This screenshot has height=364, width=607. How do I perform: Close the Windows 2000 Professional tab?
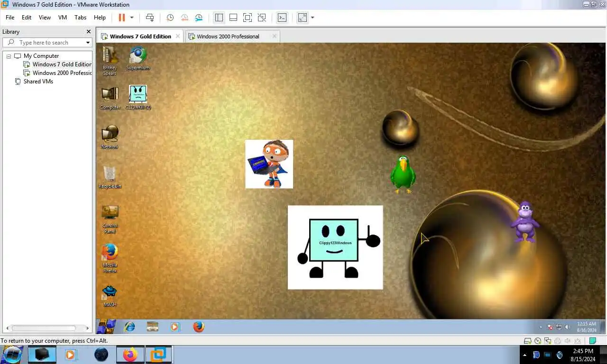[274, 36]
